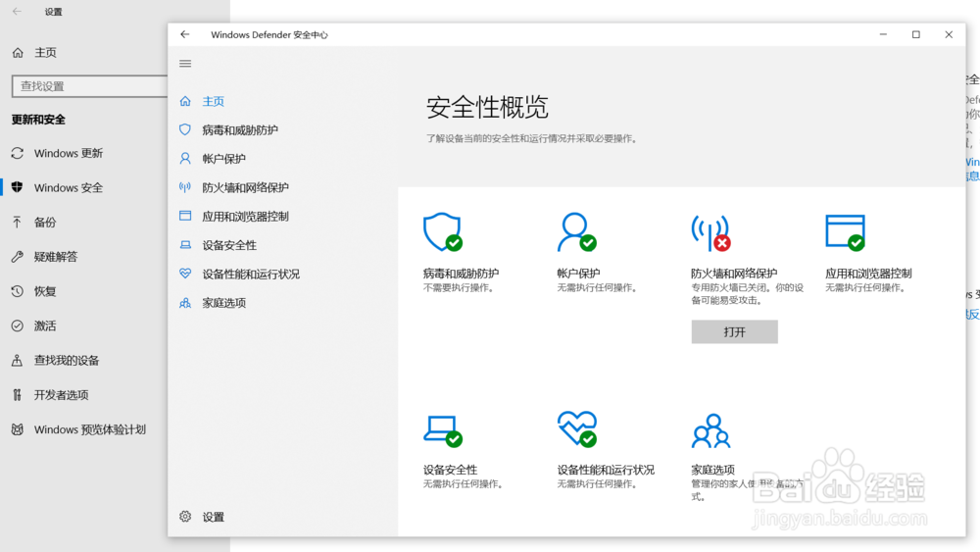Select 设备性能和运行状况 in Defender navigation
The height and width of the screenshot is (552, 980).
(251, 274)
